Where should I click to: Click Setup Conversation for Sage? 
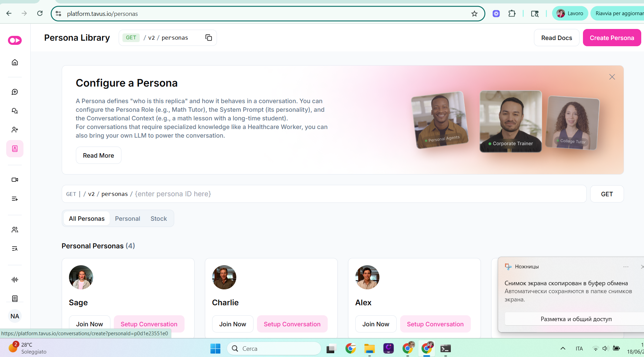149,324
